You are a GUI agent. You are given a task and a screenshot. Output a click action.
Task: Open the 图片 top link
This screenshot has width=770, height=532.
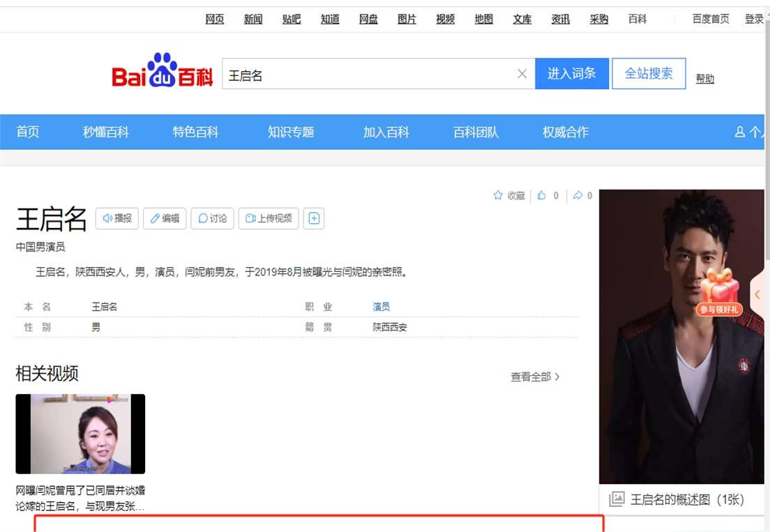coord(407,19)
